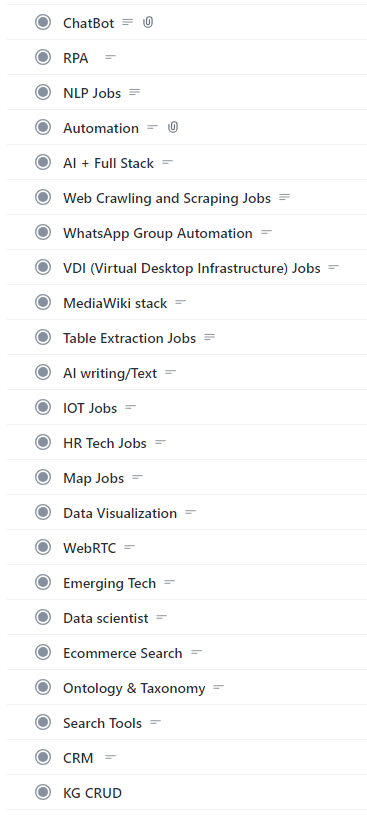Viewport: 367px width, 819px height.
Task: Click the note icon beside VDI Jobs item
Action: coord(334,267)
